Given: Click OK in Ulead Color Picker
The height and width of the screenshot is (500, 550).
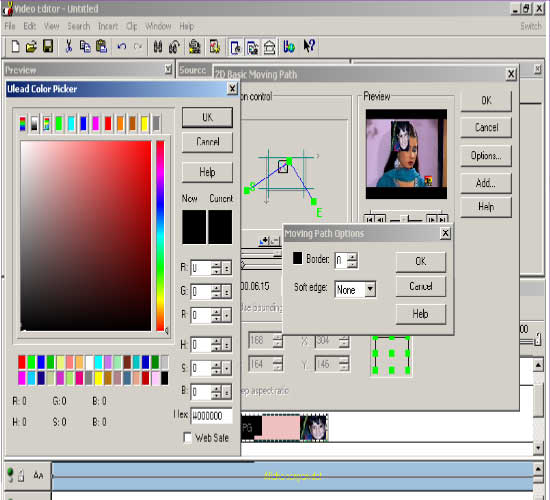Looking at the screenshot, I should pyautogui.click(x=207, y=117).
